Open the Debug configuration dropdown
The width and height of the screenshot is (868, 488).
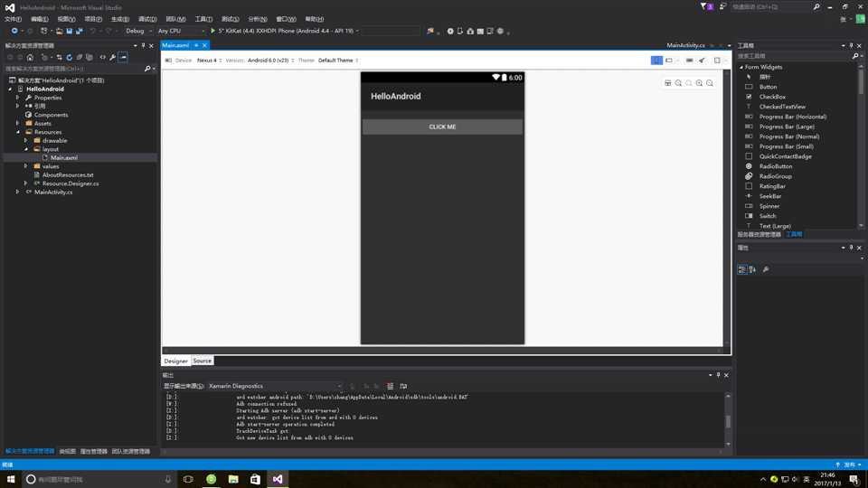(x=138, y=31)
